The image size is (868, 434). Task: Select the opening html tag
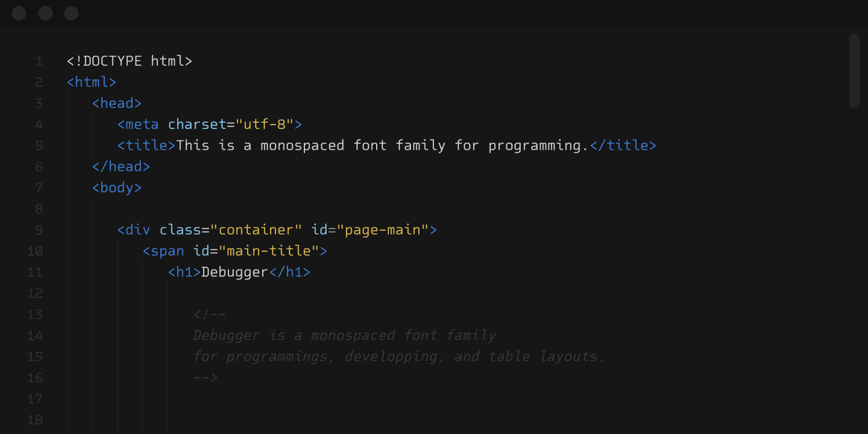(x=91, y=82)
